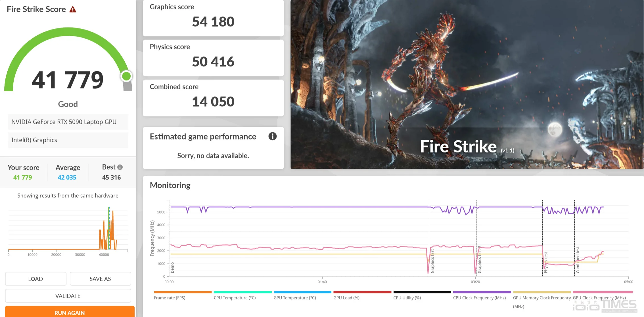Open the Estimated game performance info icon
This screenshot has width=644, height=317.
tap(272, 136)
